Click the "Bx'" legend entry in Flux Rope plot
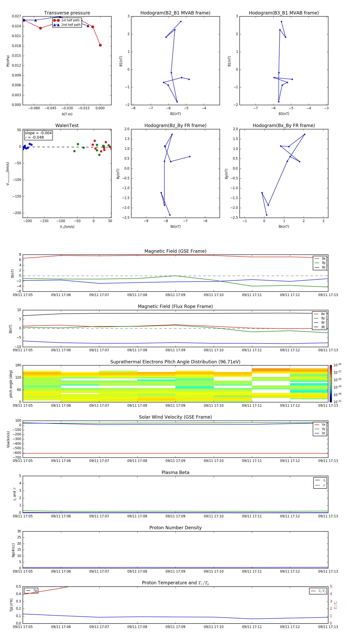Viewport: 351px width, 644px height. [x=320, y=314]
